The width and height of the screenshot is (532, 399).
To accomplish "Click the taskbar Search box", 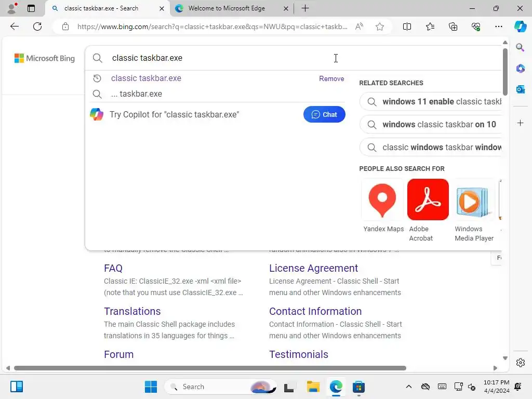I will point(220,387).
